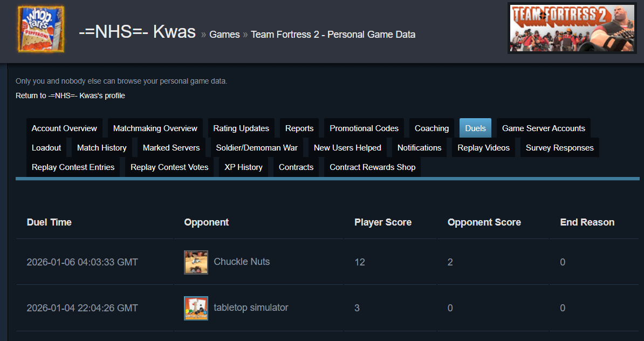Click the Team Fortress 2 banner image
This screenshot has width=644, height=341.
tap(571, 28)
